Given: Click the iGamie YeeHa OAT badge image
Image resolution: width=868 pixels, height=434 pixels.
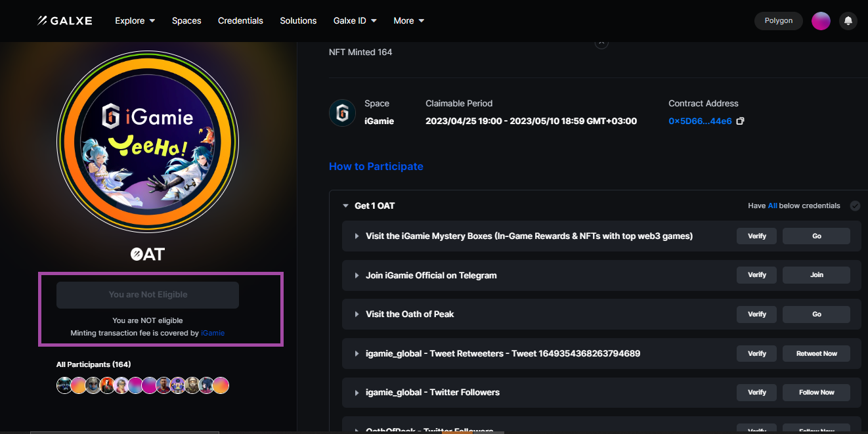Looking at the screenshot, I should 148,141.
